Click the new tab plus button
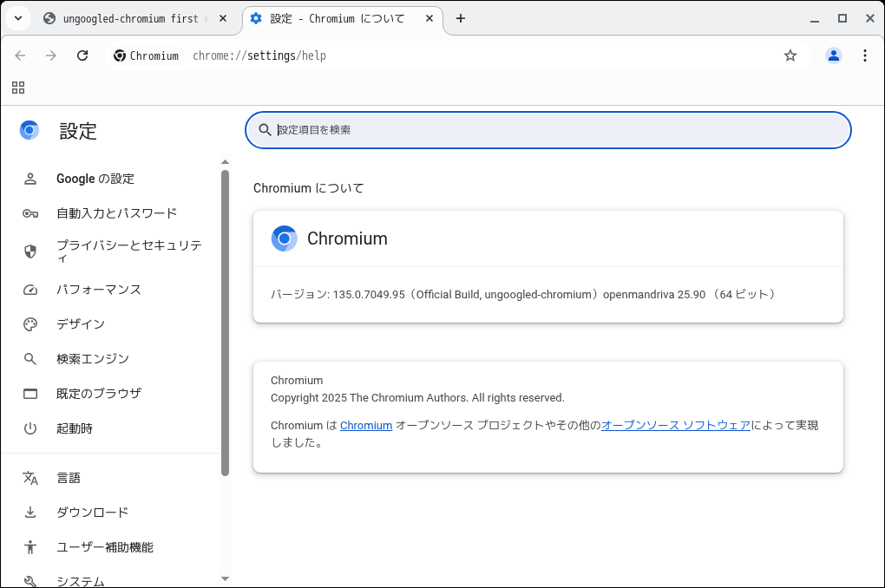Image resolution: width=885 pixels, height=588 pixels. click(x=461, y=19)
